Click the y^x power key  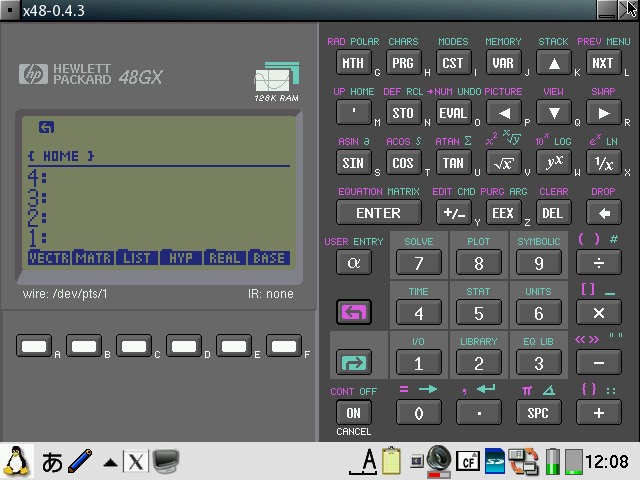pyautogui.click(x=553, y=163)
